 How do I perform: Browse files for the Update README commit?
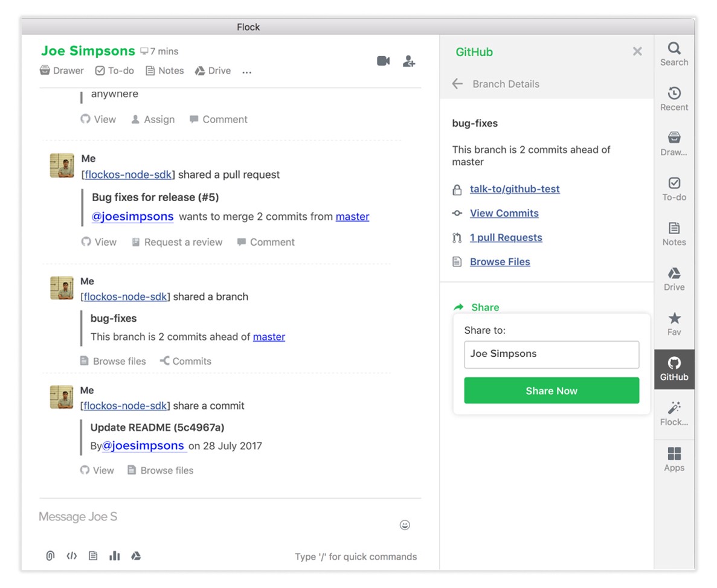[161, 471]
